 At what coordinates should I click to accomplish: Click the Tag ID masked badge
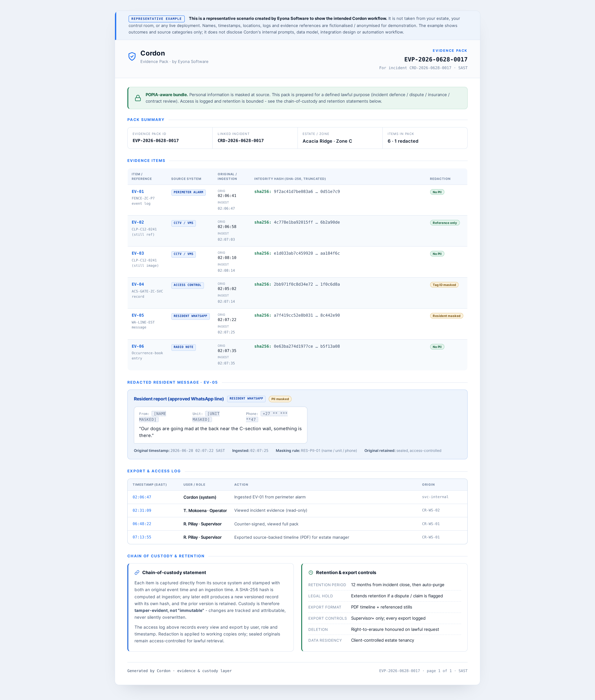click(444, 285)
